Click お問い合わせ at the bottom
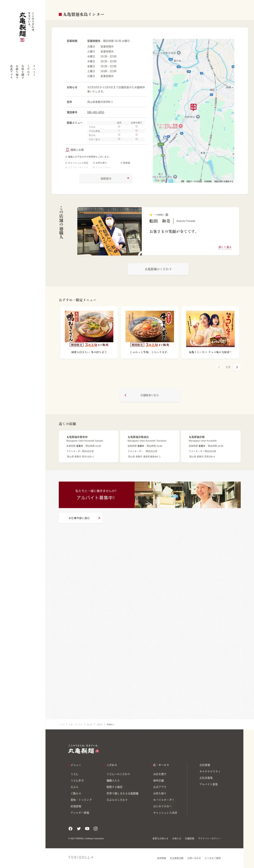The width and height of the screenshot is (254, 868). (x=194, y=858)
